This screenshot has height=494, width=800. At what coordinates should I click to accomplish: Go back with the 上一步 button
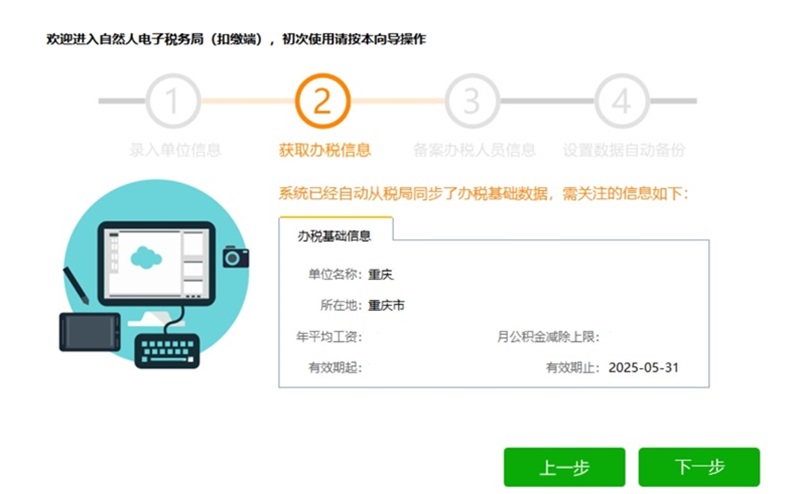click(564, 467)
